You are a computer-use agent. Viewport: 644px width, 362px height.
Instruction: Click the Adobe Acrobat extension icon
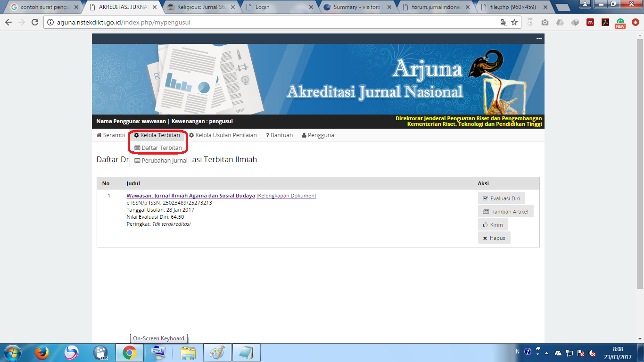tap(605, 22)
